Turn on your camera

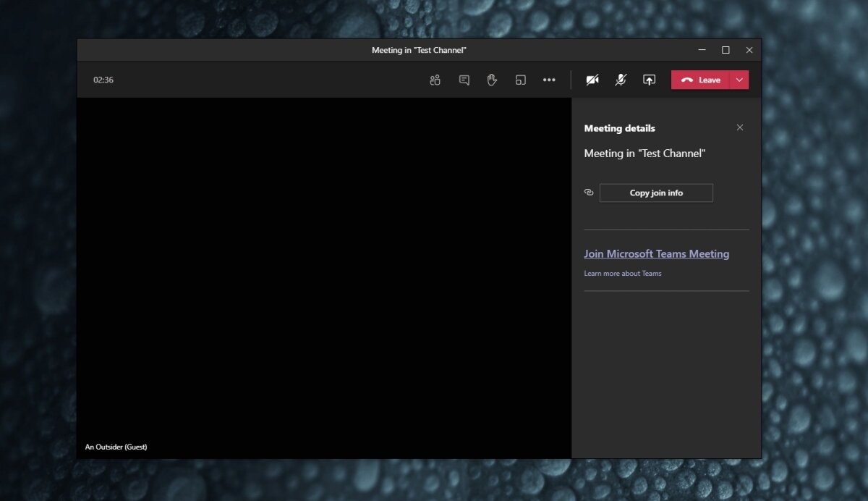click(592, 80)
